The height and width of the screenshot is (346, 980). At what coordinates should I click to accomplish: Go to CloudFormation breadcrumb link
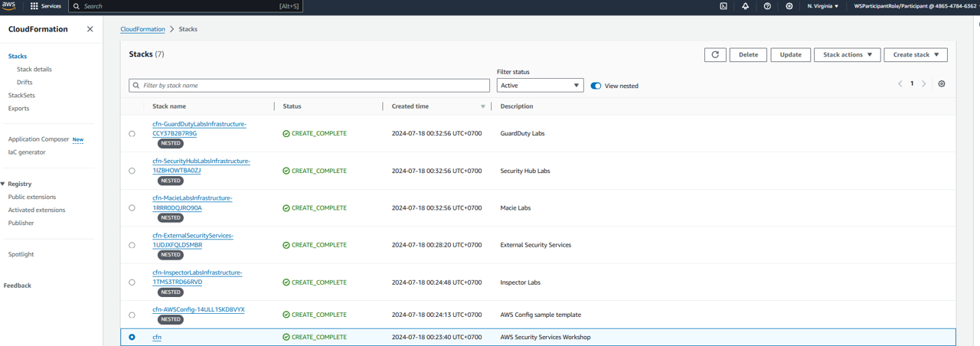pyautogui.click(x=142, y=29)
